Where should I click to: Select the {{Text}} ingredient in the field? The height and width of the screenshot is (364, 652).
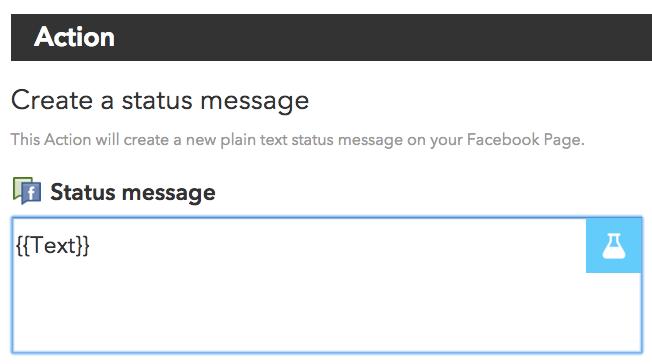52,245
